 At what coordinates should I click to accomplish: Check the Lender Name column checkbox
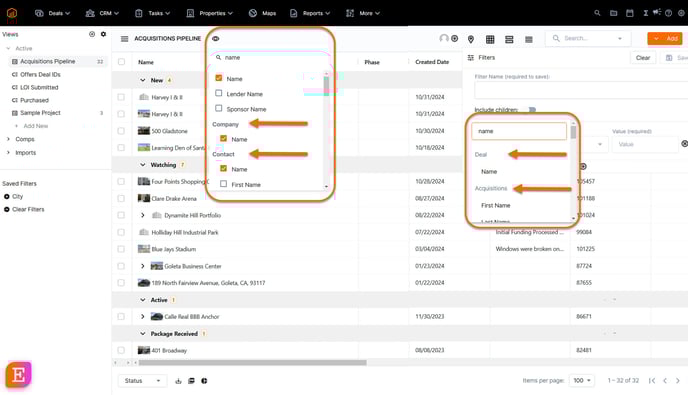pos(219,93)
